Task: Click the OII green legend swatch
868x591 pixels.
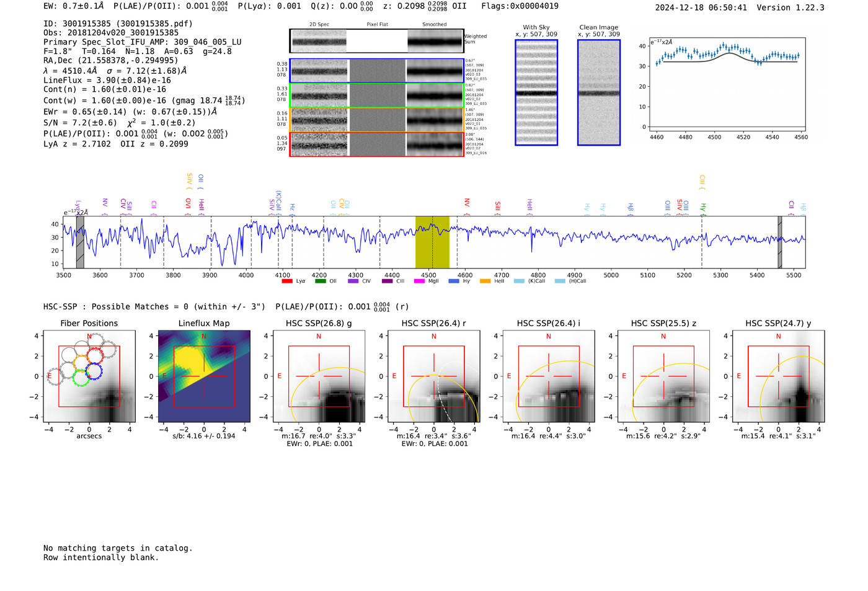Action: point(320,281)
